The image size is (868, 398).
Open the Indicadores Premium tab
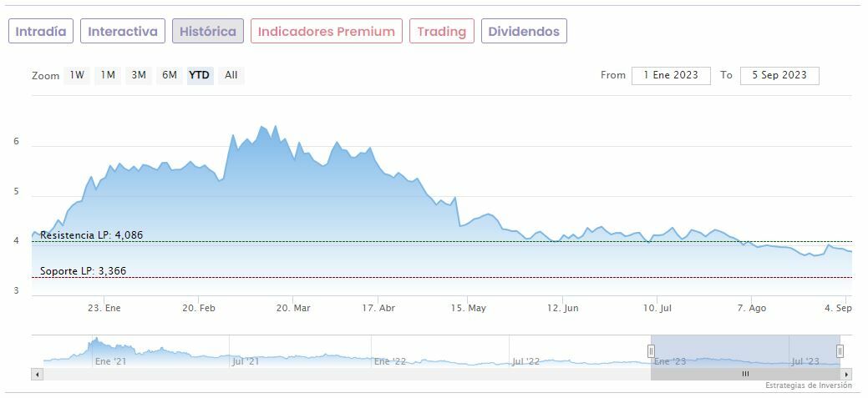click(x=326, y=32)
